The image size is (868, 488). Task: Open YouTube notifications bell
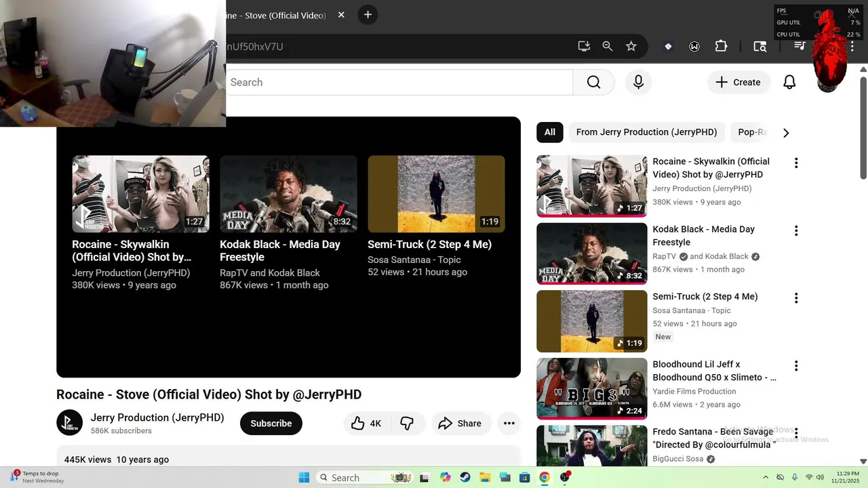(x=789, y=82)
